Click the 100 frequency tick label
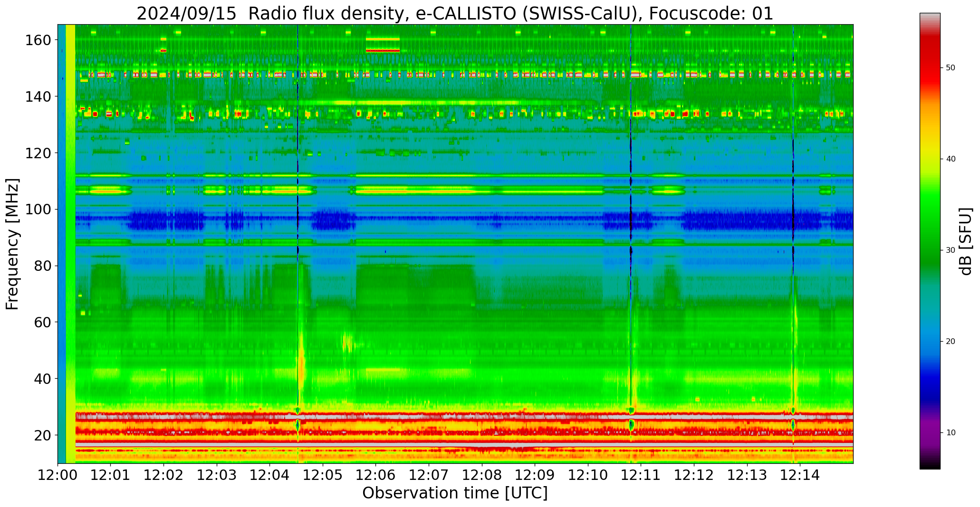The width and height of the screenshot is (980, 507). (x=38, y=210)
